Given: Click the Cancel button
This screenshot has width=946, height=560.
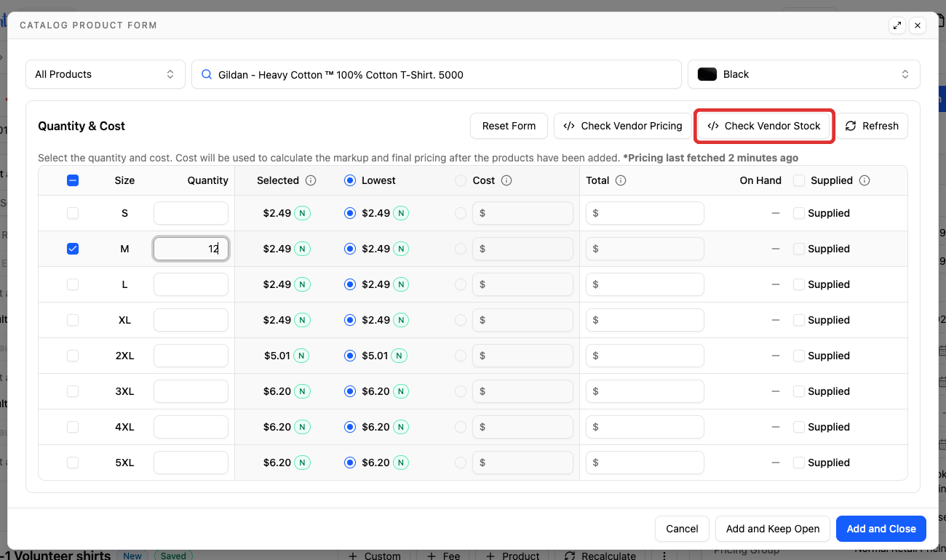Looking at the screenshot, I should 682,529.
